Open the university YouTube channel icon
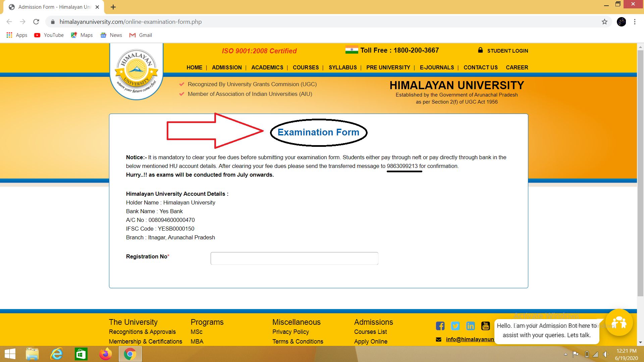 (x=485, y=326)
